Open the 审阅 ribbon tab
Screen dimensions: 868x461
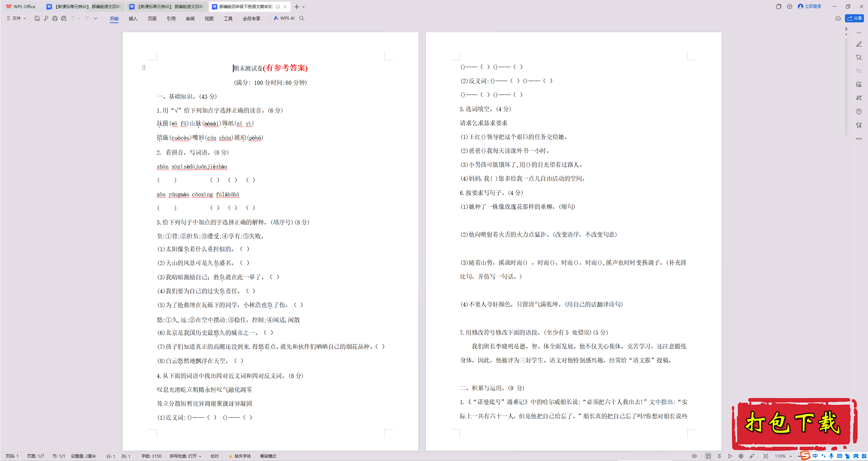tap(190, 19)
